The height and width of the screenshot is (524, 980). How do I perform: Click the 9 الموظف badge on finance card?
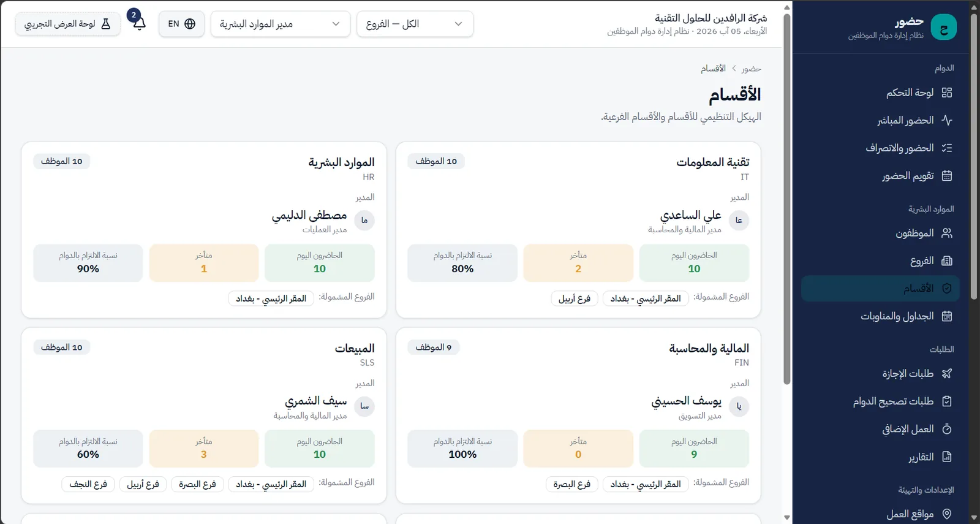[x=434, y=347]
